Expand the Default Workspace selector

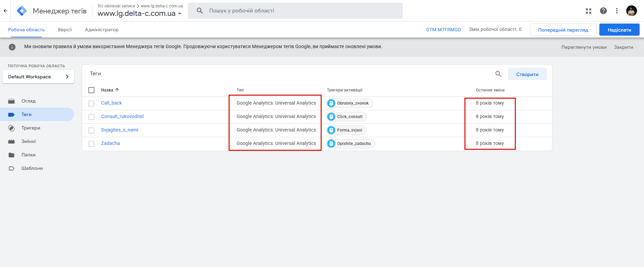[38, 77]
